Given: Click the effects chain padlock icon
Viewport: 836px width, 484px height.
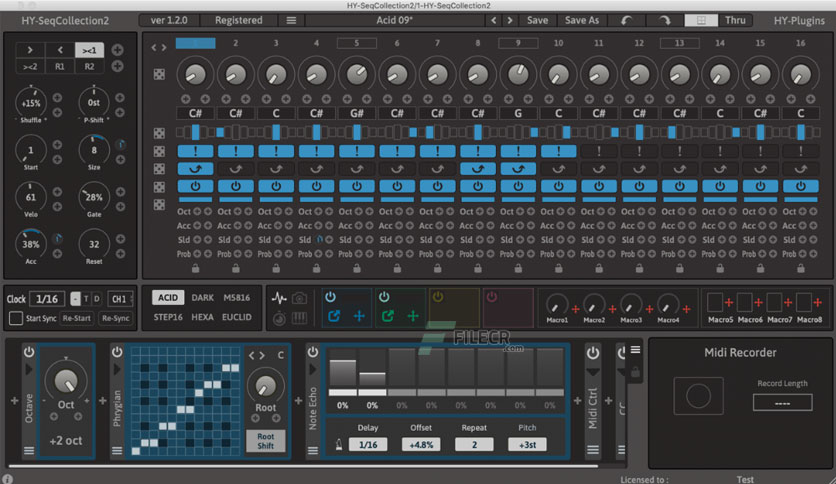Looking at the screenshot, I should point(636,372).
